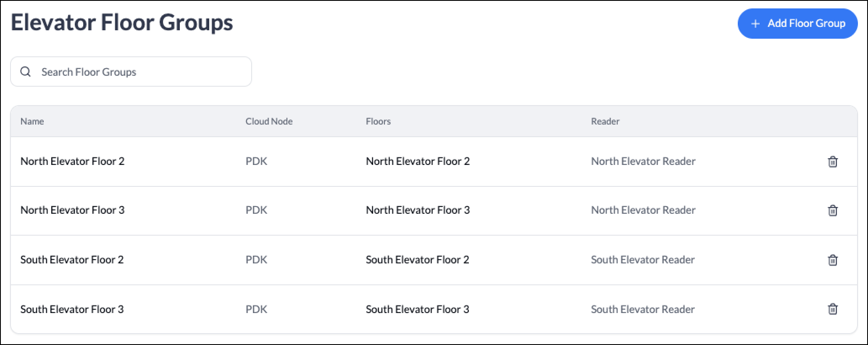Select the Cloud Node column header
This screenshot has height=345, width=868.
(269, 121)
